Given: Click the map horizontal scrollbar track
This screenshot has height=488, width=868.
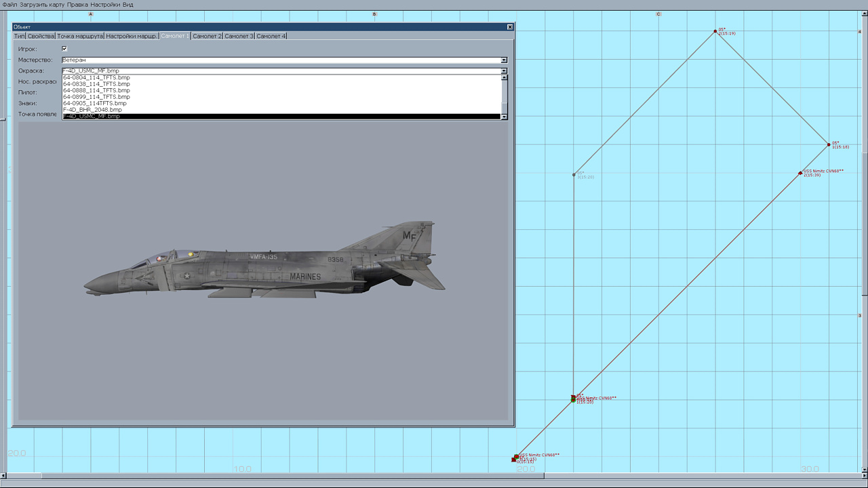Looking at the screenshot, I should (678, 476).
